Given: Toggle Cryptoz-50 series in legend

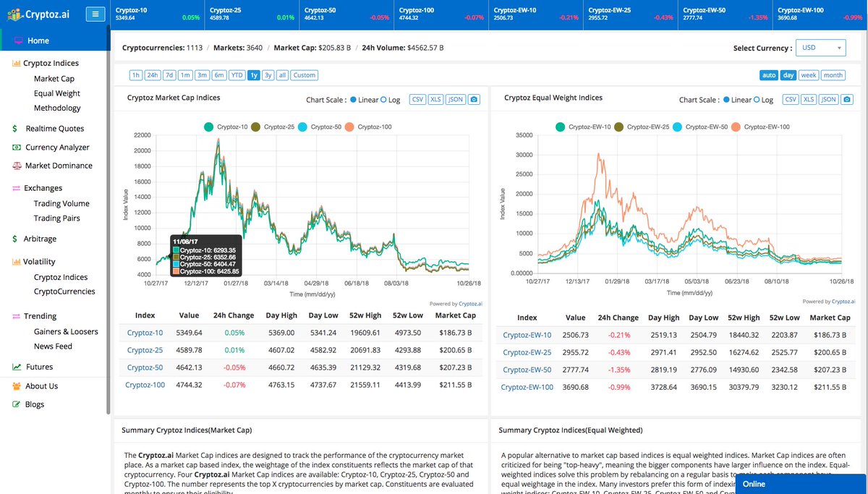Looking at the screenshot, I should [319, 127].
